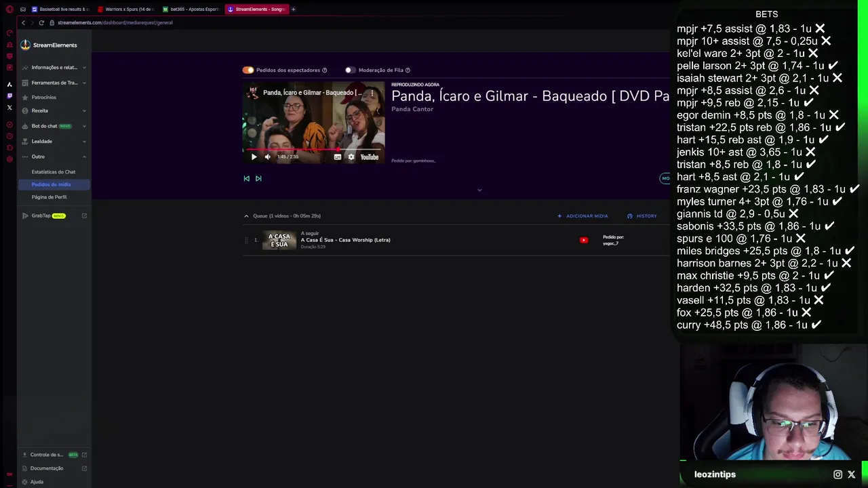Go to the previous media track

tap(247, 178)
